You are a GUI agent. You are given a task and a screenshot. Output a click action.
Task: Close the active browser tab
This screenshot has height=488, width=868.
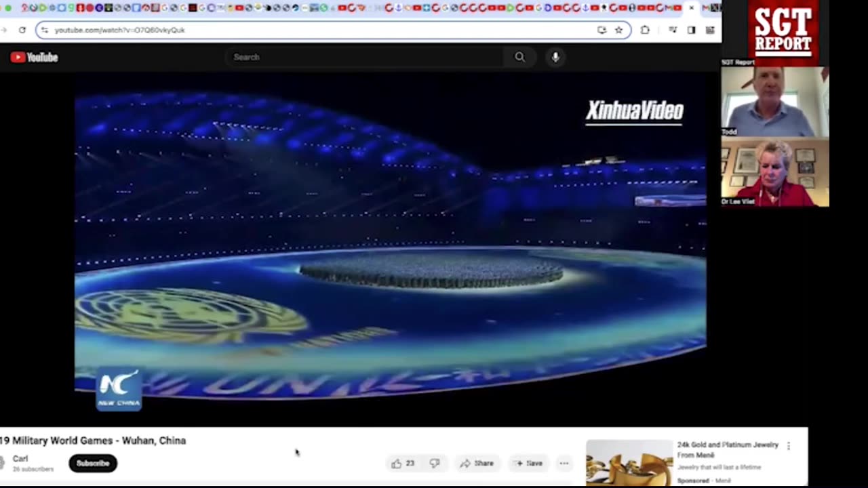(x=691, y=8)
